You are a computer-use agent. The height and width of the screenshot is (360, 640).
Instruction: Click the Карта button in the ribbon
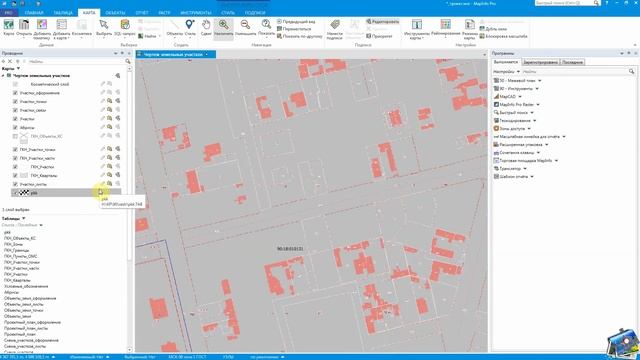(x=9, y=28)
